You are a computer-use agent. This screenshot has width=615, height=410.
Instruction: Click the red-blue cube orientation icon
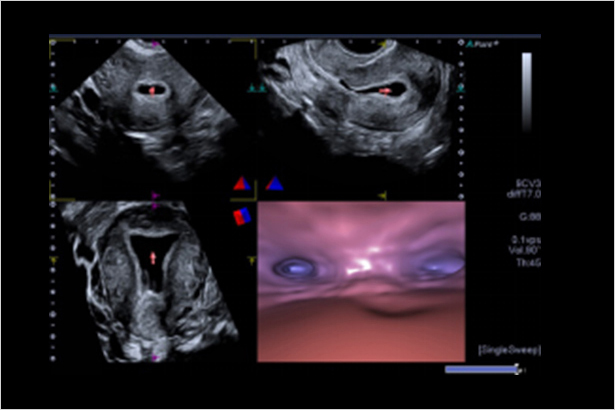click(240, 215)
